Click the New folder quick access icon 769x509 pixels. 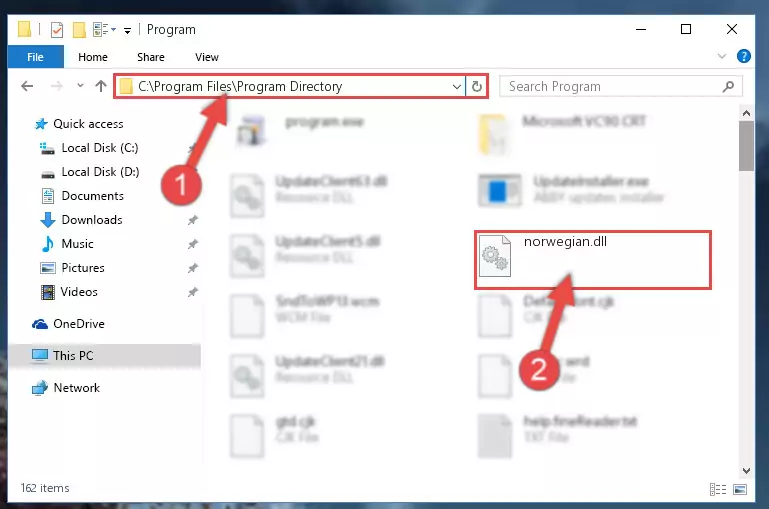point(79,29)
